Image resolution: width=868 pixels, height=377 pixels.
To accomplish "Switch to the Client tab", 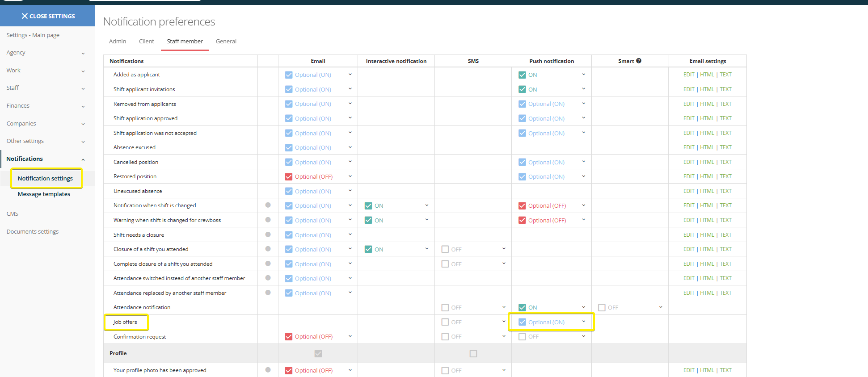I will point(146,41).
